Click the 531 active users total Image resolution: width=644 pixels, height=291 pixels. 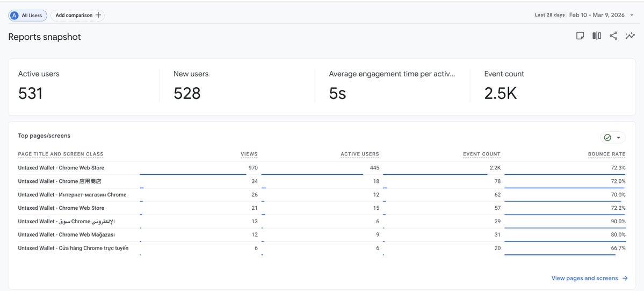31,94
